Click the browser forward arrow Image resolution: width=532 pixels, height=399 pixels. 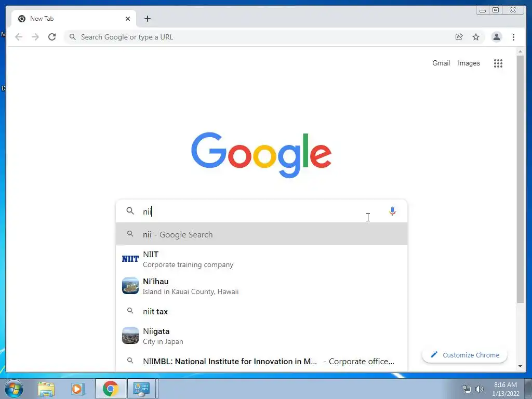click(x=35, y=37)
